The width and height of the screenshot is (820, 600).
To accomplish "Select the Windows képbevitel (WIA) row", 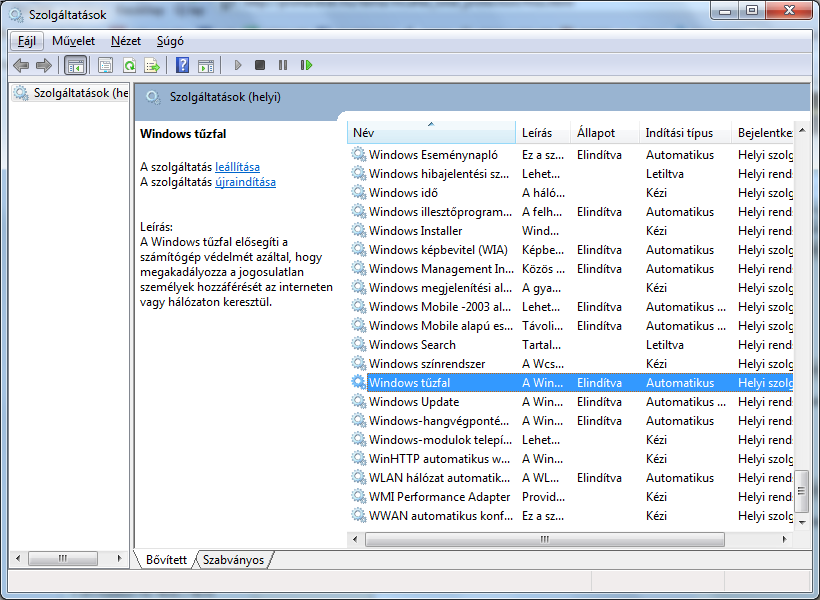I will click(x=571, y=250).
